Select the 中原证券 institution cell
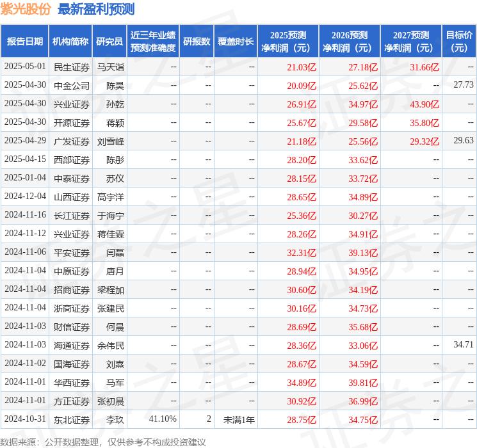The height and width of the screenshot is (448, 477). (x=72, y=271)
